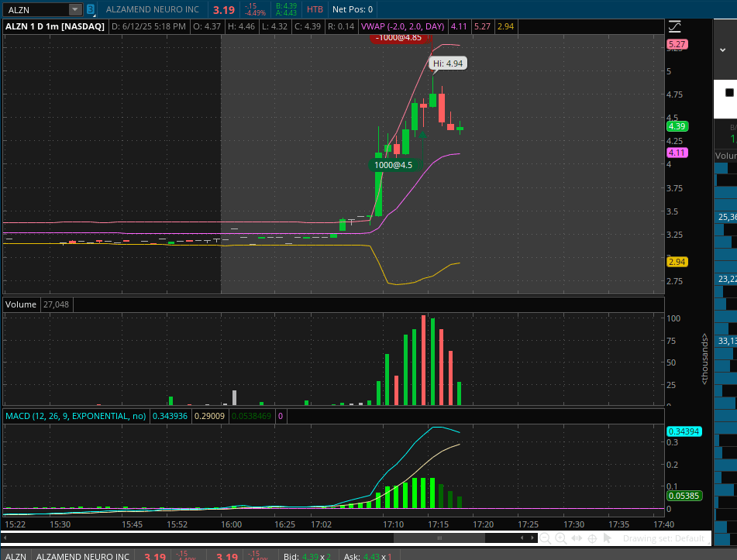737x560 pixels.
Task: Open the Drawing set: Default selector
Action: [663, 538]
